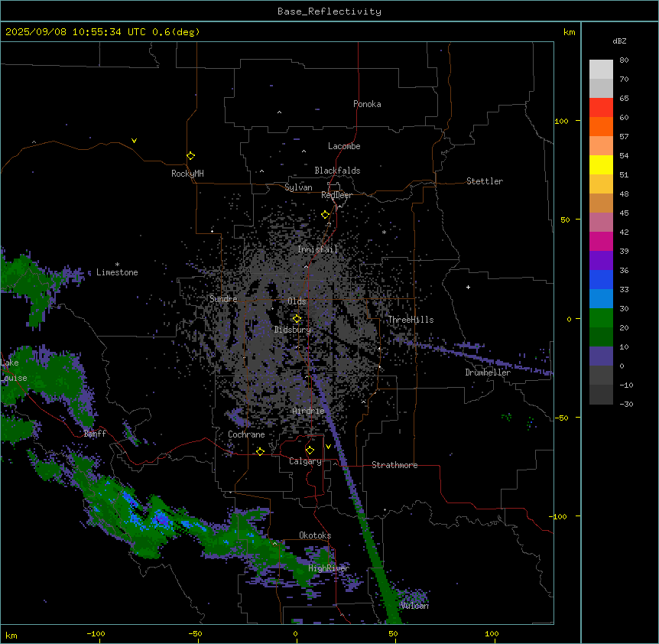Select the Stettler label on the map
Screen dimensions: 659x644
[x=485, y=181]
